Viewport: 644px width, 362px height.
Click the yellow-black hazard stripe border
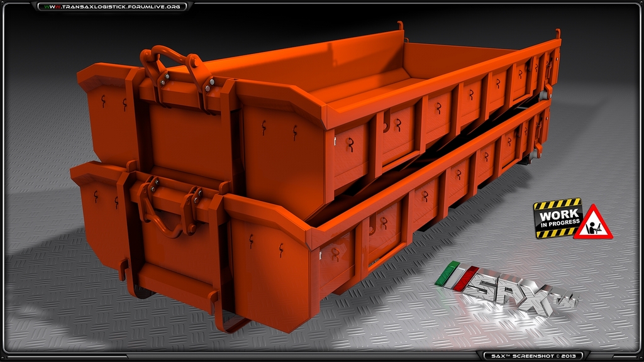click(557, 206)
